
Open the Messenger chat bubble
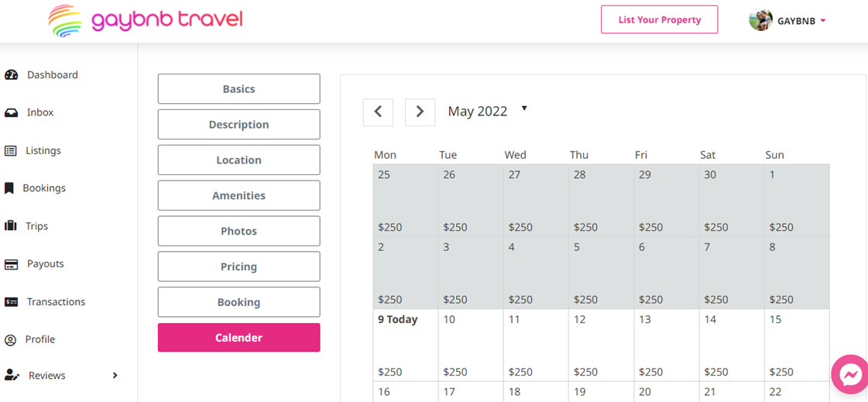850,376
